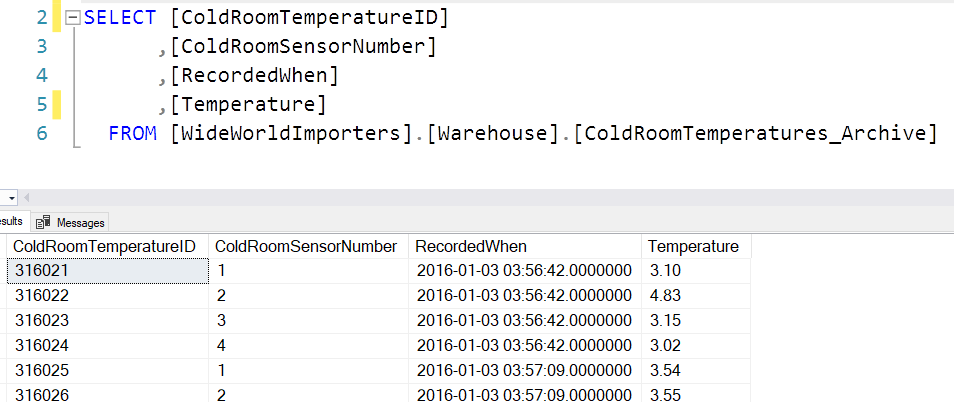Click the RecordedWhen column header
Screen dimensions: 954x402
point(471,246)
